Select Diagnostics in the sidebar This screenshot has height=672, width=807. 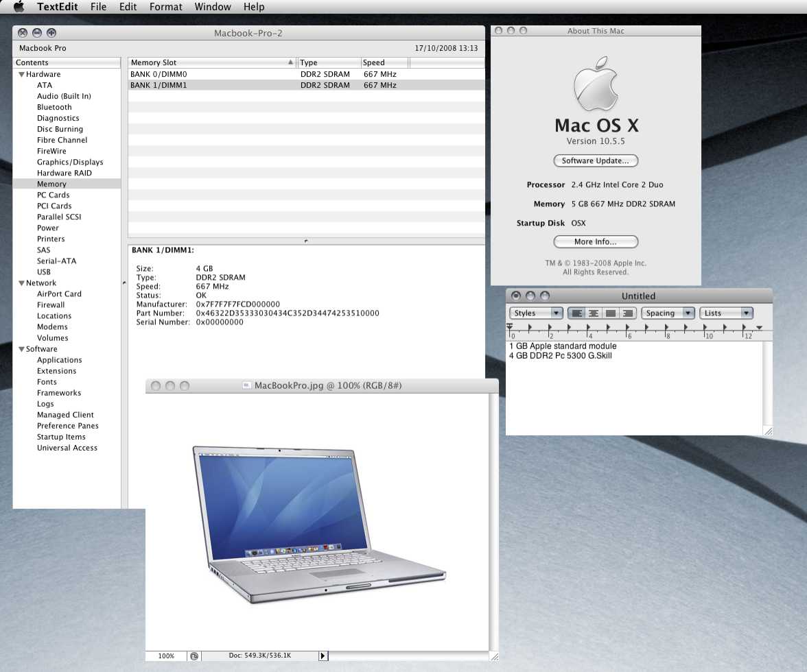tap(58, 118)
